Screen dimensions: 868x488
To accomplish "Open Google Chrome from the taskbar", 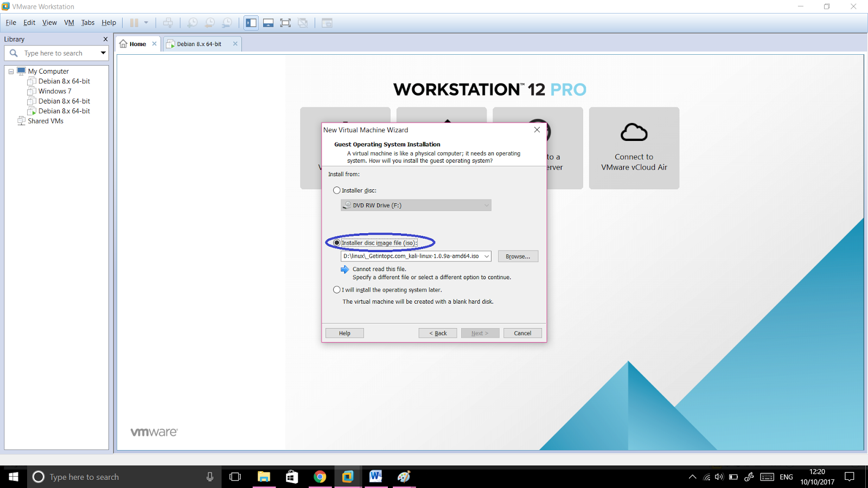I will tap(320, 477).
